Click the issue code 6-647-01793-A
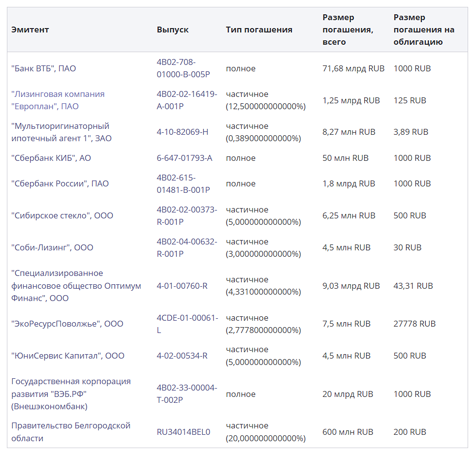Viewport: 476px width, 453px height. coord(185,158)
